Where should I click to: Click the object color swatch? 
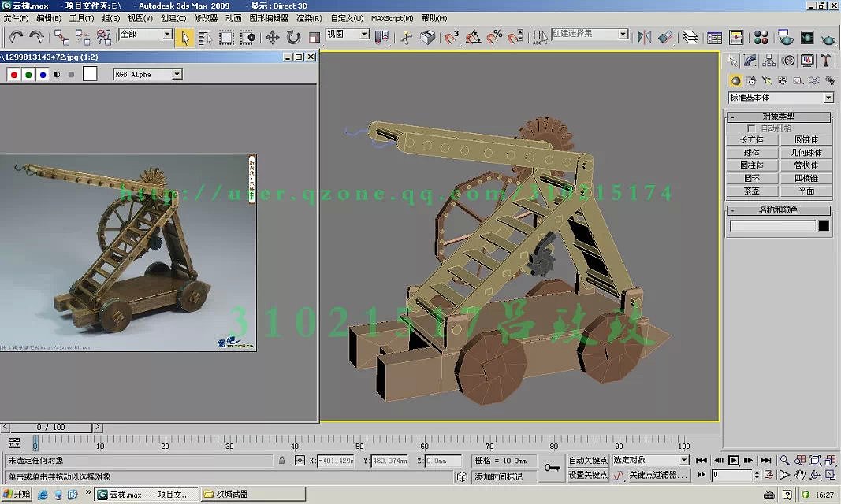pyautogui.click(x=823, y=225)
